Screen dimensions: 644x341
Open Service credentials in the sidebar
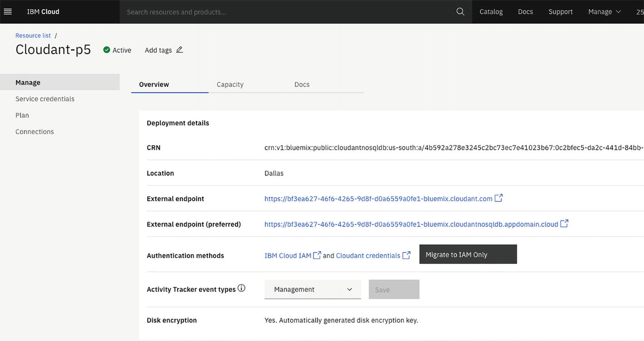[45, 99]
